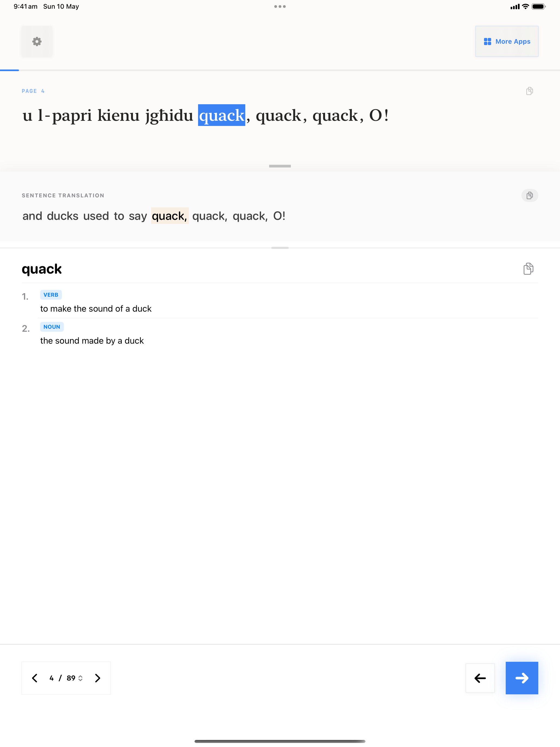Copy the page 4 sentence text

(x=529, y=91)
